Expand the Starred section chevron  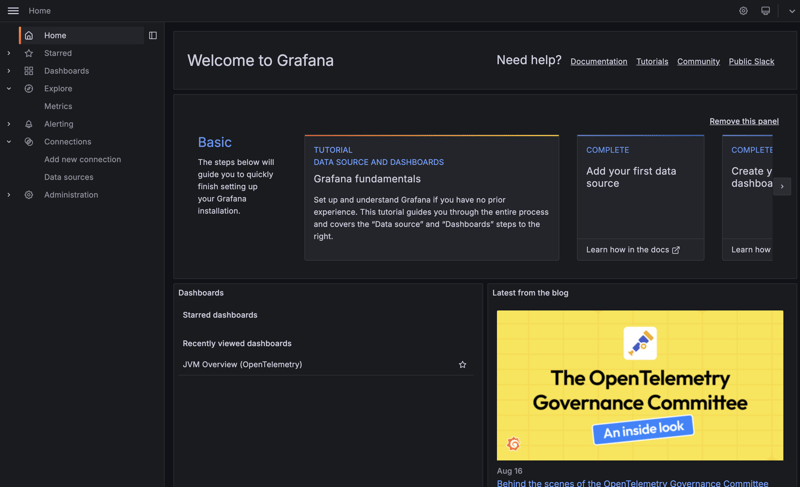tap(9, 53)
